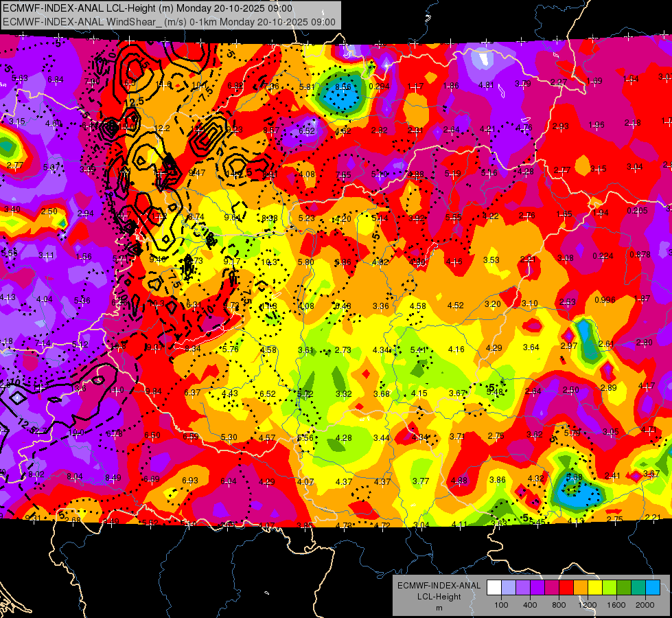Click the wind shear value 5.55
This screenshot has width=672, height=618.
[x=454, y=218]
